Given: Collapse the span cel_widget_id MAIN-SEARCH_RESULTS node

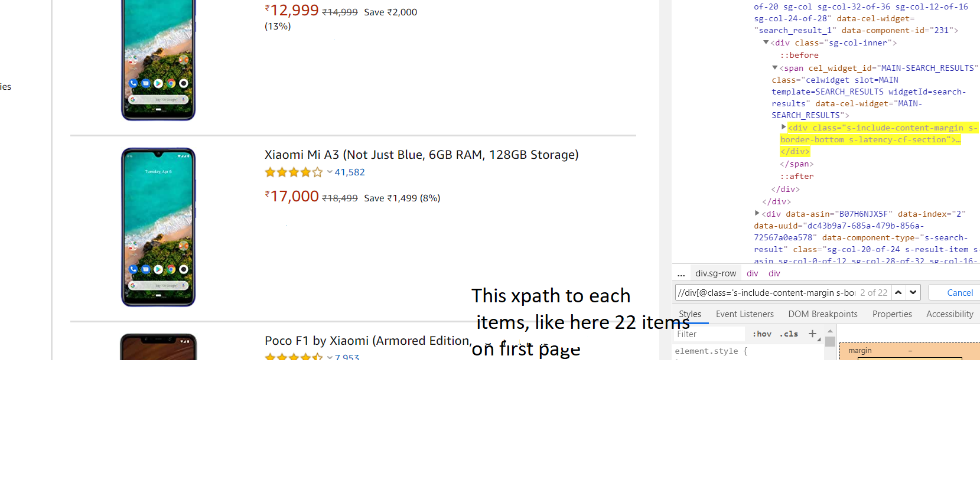Looking at the screenshot, I should (x=775, y=68).
